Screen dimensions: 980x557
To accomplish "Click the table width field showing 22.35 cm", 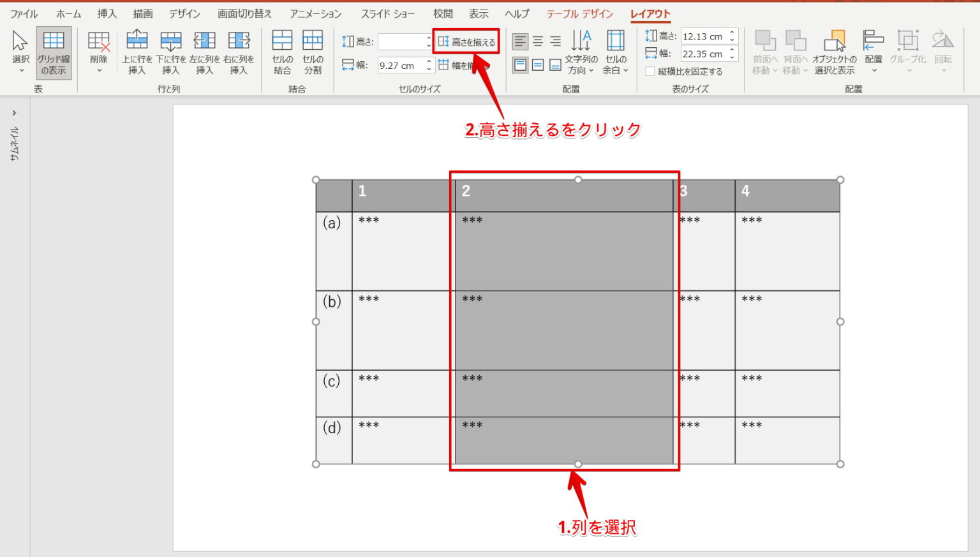I will (704, 54).
